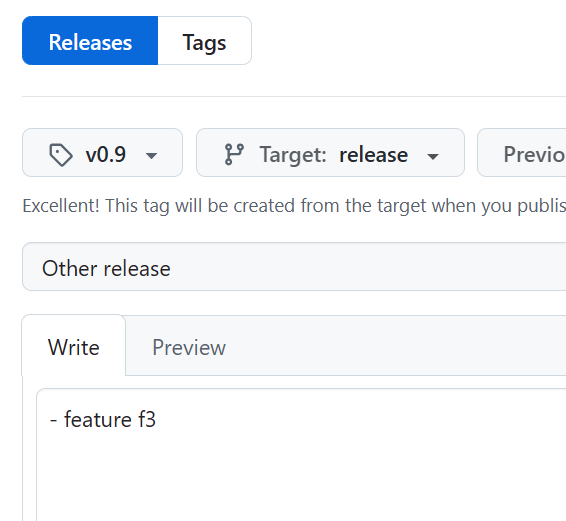Open the v0.9 tag dropdown caret
Image resolution: width=566 pixels, height=521 pixels.
[x=151, y=156]
